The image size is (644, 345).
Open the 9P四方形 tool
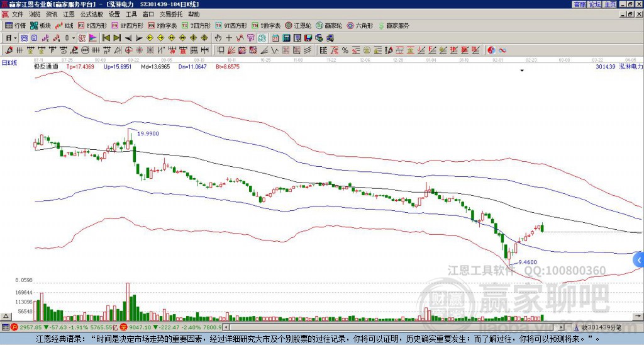click(128, 25)
